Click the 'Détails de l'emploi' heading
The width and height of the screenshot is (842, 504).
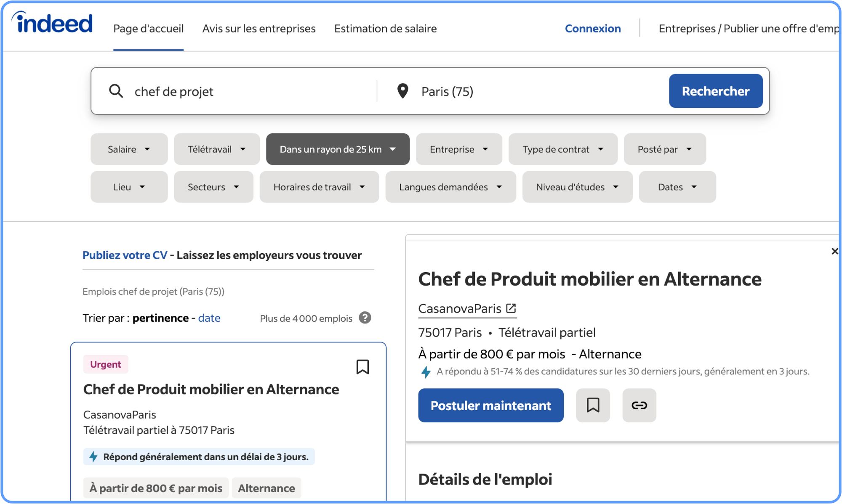pos(485,479)
